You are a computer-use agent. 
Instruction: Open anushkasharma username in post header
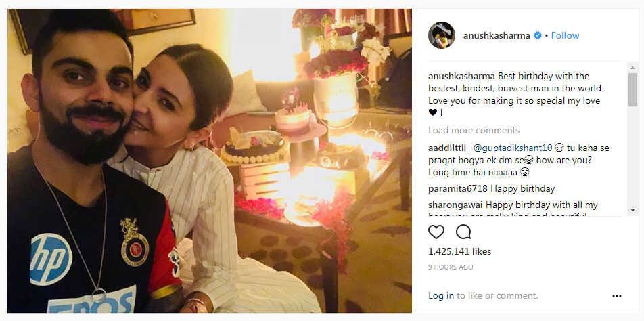[x=497, y=36]
